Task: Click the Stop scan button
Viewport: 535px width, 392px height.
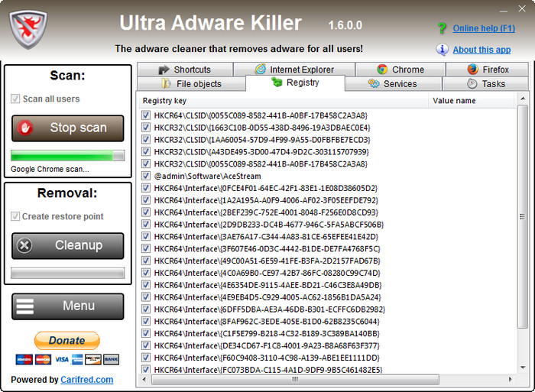Action: point(67,128)
